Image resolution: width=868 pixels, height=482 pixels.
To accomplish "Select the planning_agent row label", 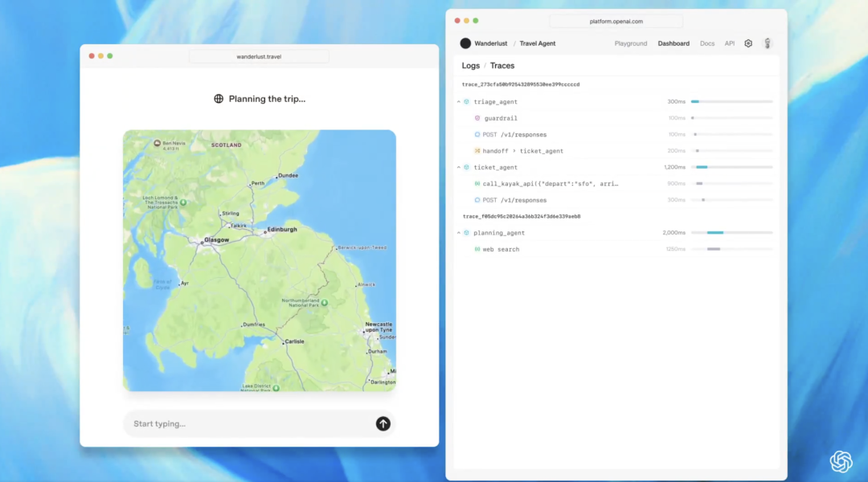I will pos(499,233).
